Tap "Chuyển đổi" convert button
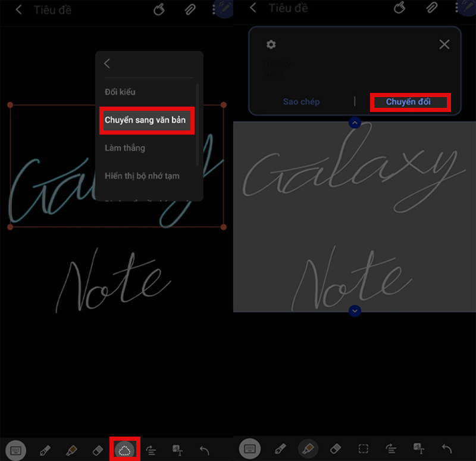Viewport: 476px width, 461px height. coord(408,102)
